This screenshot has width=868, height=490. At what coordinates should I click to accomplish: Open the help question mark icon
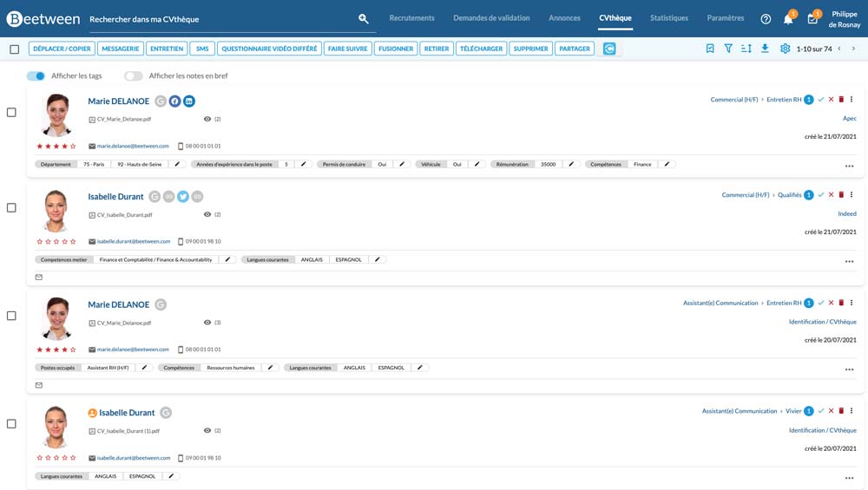point(766,19)
